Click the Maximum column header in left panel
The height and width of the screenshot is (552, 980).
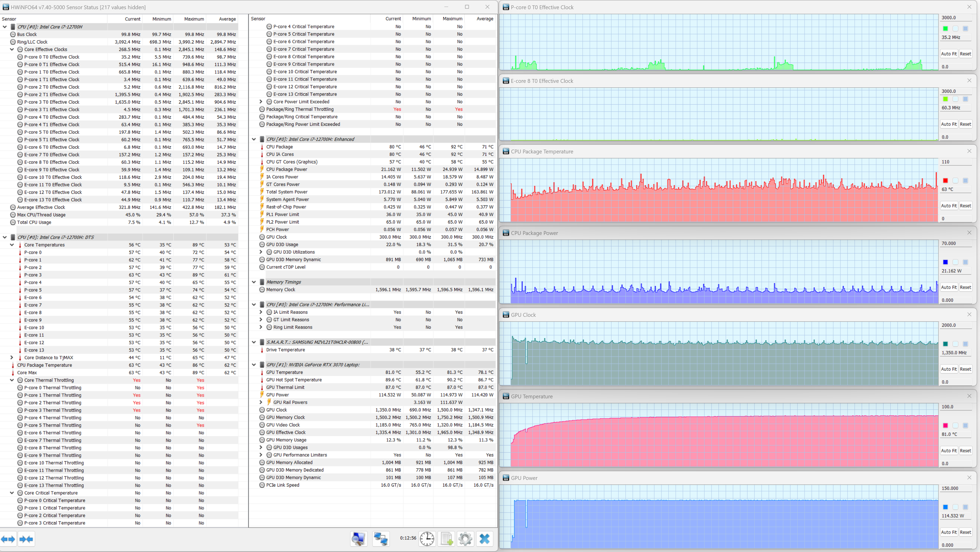pos(194,19)
